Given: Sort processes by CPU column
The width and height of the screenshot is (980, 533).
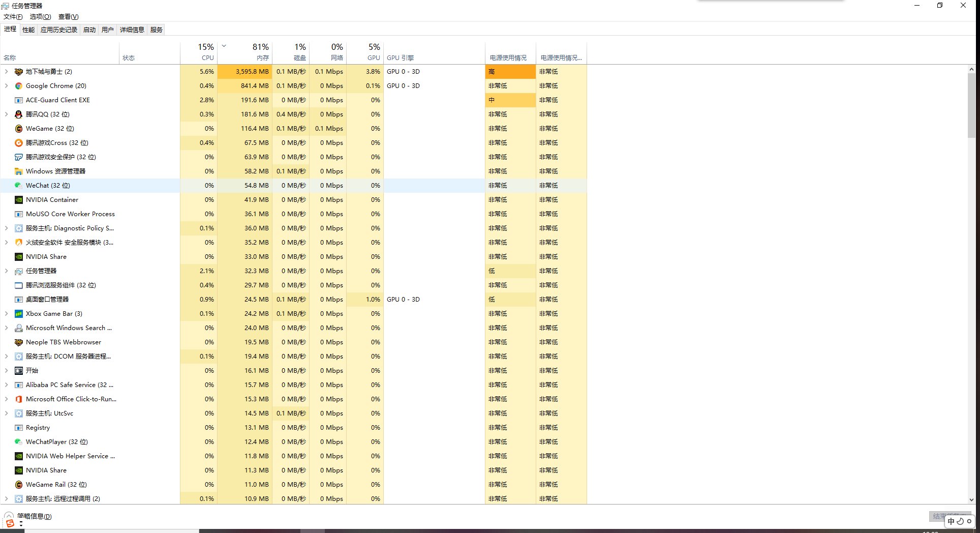Looking at the screenshot, I should [199, 52].
